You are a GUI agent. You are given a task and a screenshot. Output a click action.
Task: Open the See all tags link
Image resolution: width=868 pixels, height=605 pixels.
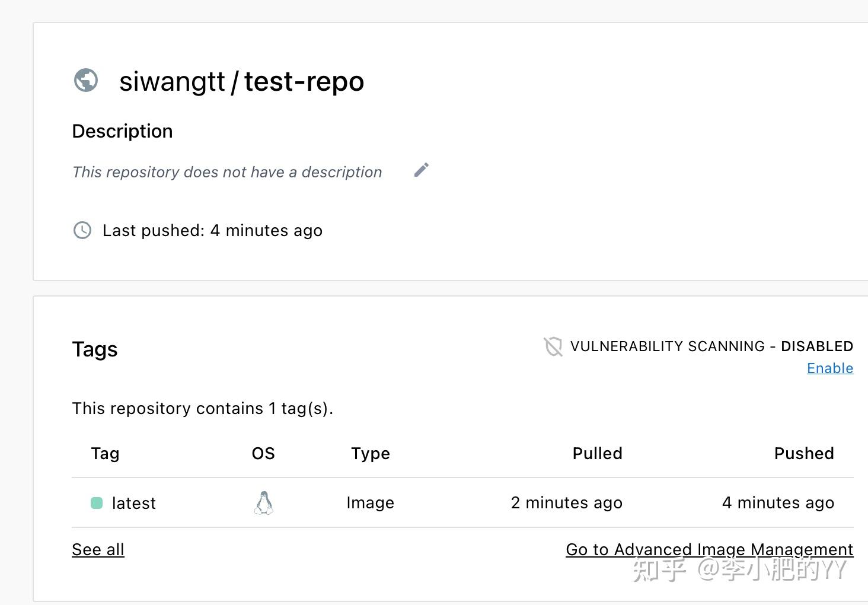(x=98, y=550)
